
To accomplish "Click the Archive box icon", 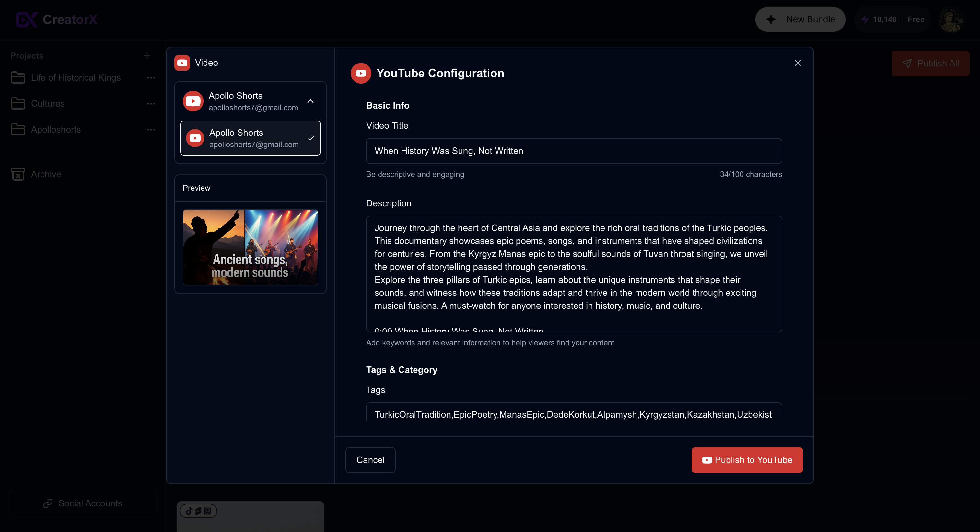I will [x=18, y=174].
